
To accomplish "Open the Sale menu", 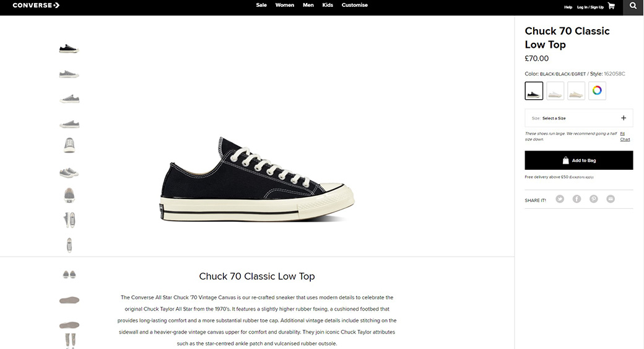I will click(261, 5).
